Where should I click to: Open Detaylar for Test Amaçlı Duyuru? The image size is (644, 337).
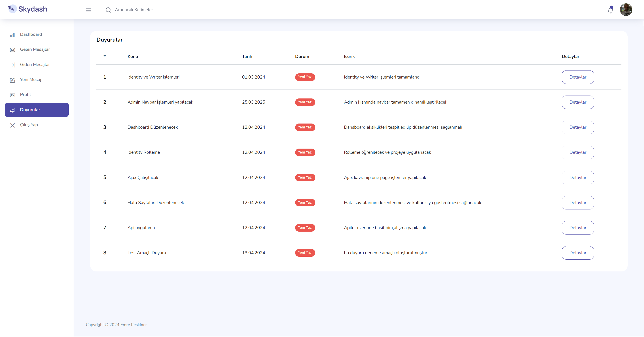[578, 253]
